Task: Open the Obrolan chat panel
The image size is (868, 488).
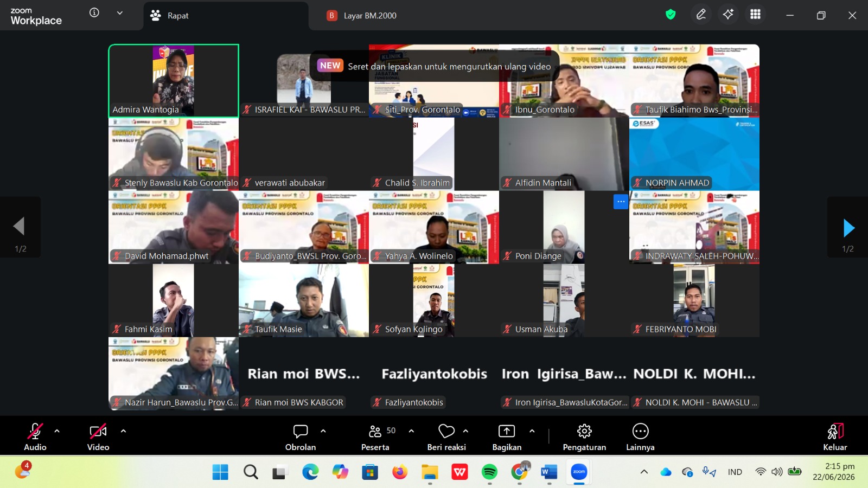Action: pos(300,437)
